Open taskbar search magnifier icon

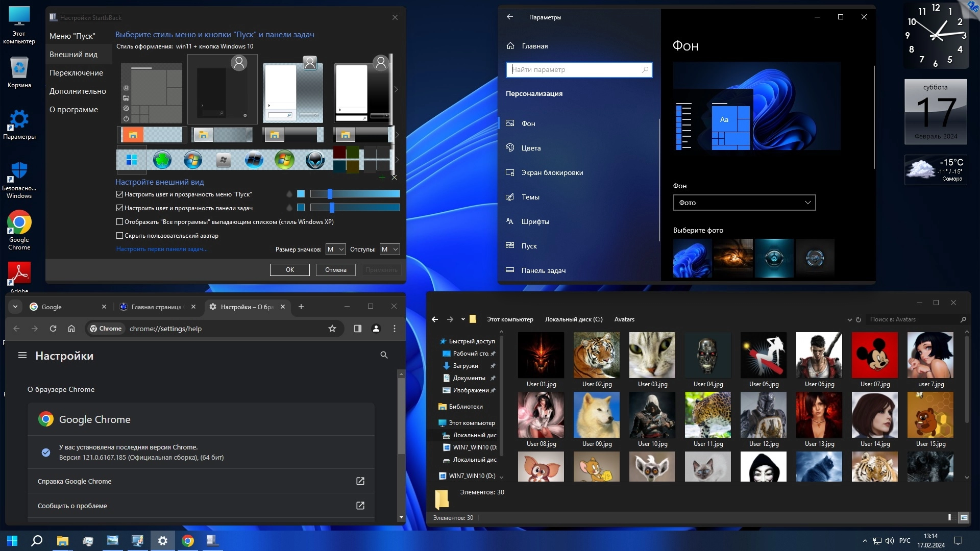point(37,541)
